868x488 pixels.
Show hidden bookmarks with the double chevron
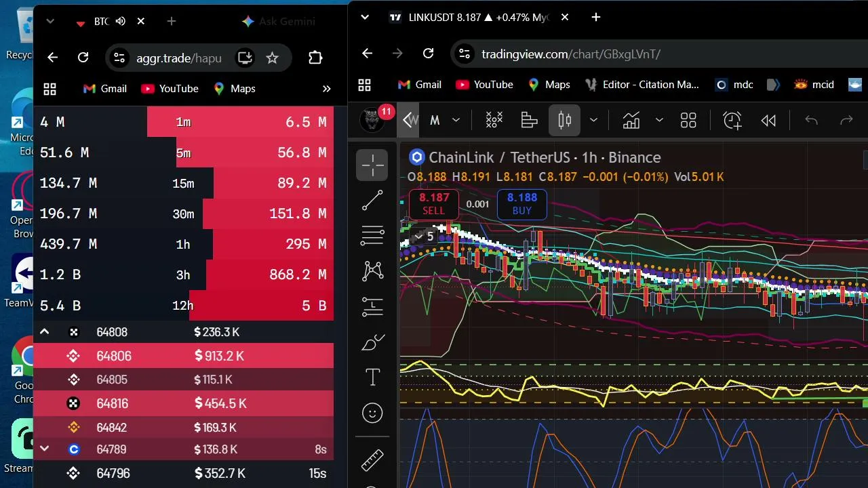[326, 89]
